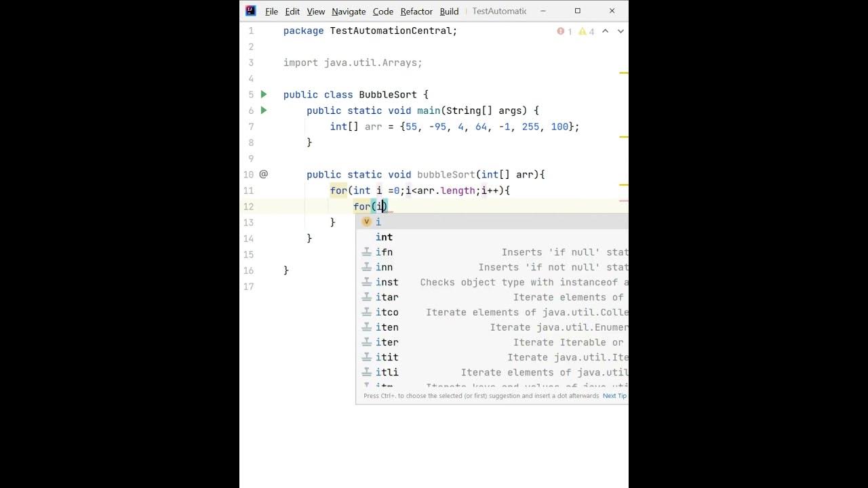Click the template icon beside 'itli'

[366, 372]
